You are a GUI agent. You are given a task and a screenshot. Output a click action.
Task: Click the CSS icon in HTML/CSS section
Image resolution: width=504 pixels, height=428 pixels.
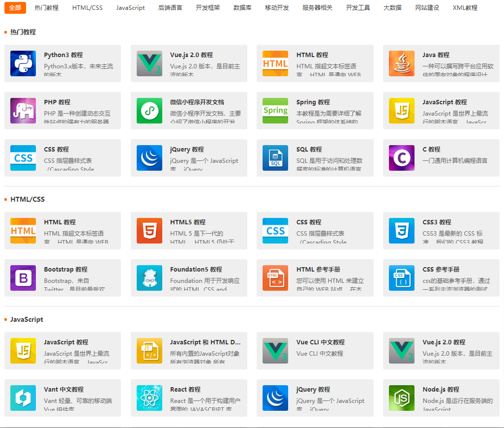[275, 231]
